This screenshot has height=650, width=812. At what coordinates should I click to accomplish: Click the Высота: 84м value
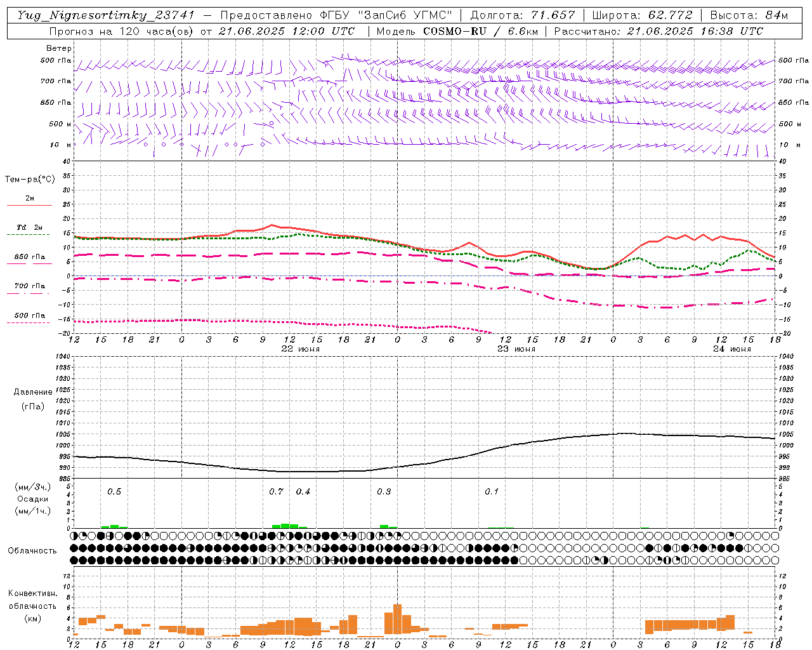click(x=749, y=15)
